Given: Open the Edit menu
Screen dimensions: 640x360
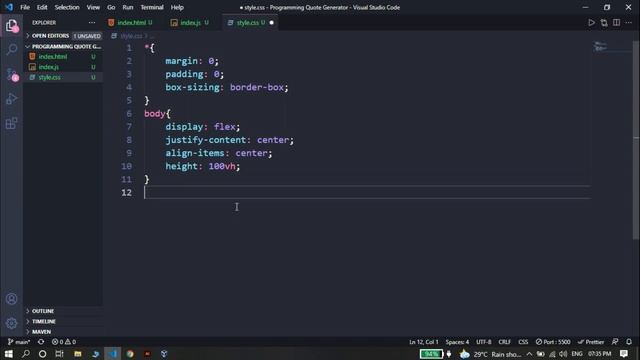Looking at the screenshot, I should (x=42, y=7).
